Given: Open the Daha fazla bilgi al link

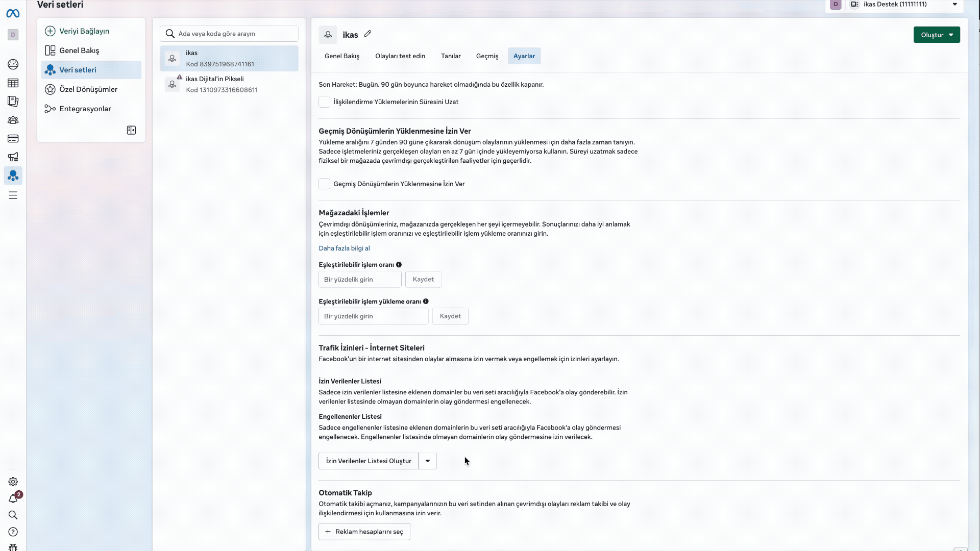Looking at the screenshot, I should click(x=344, y=248).
